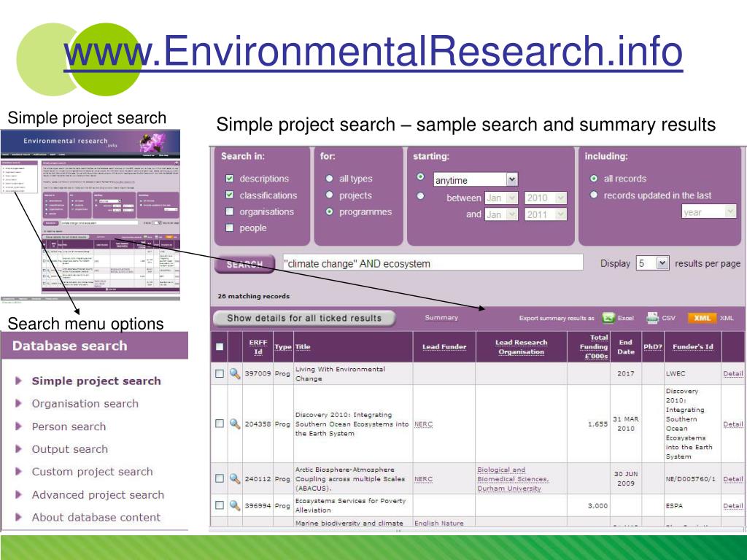Export results via orange XML badge
This screenshot has width=747, height=560.
tap(702, 318)
